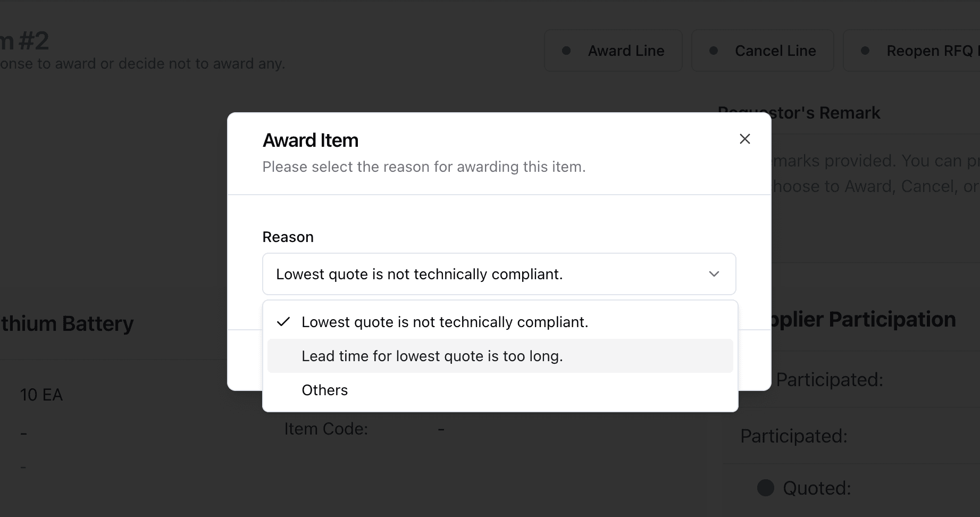
Task: Click the X icon to close Award Item
Action: pos(744,139)
